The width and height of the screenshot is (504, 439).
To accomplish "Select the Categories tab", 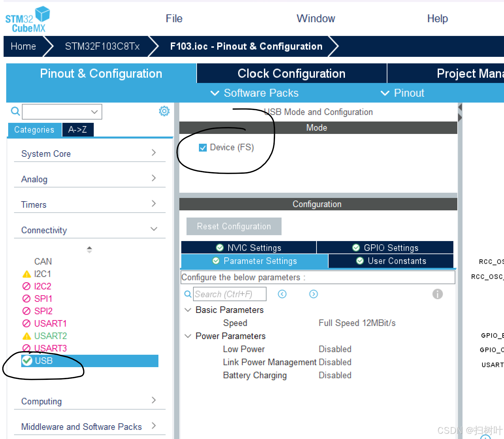I will click(34, 130).
